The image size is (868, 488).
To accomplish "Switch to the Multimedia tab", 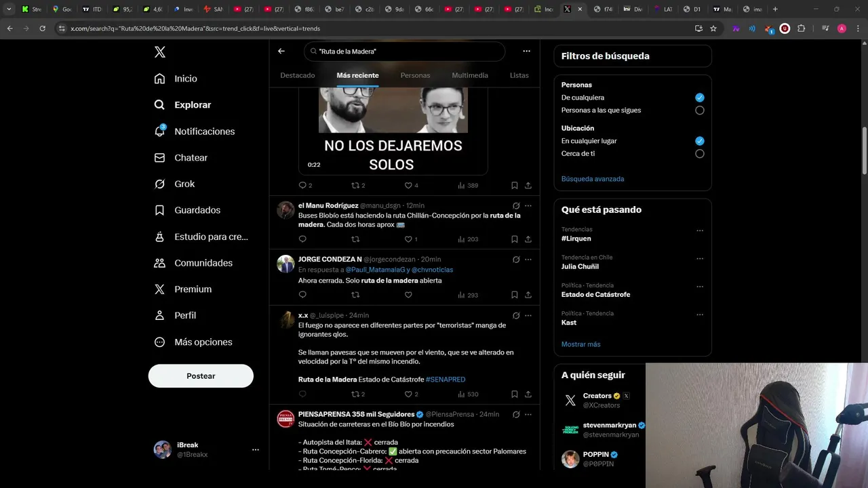I will click(x=470, y=75).
